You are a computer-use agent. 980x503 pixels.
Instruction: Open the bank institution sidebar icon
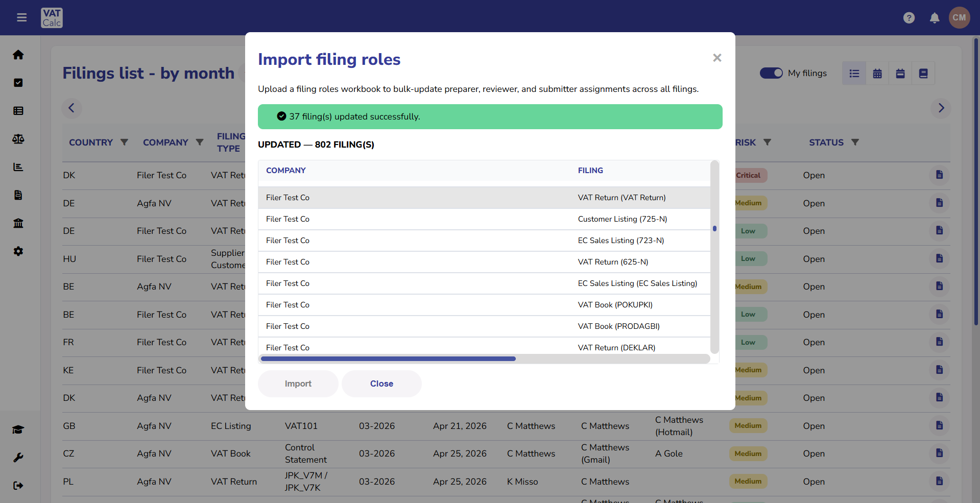tap(18, 223)
